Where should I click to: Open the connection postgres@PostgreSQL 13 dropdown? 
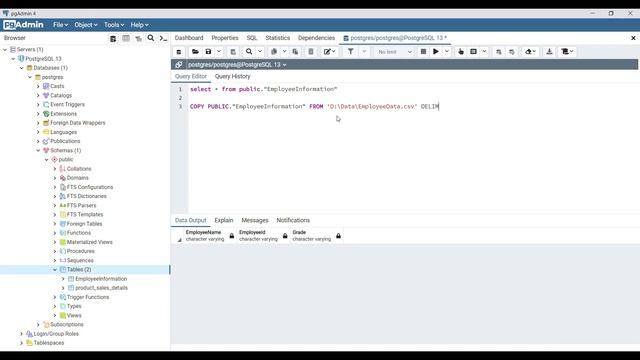[x=237, y=64]
